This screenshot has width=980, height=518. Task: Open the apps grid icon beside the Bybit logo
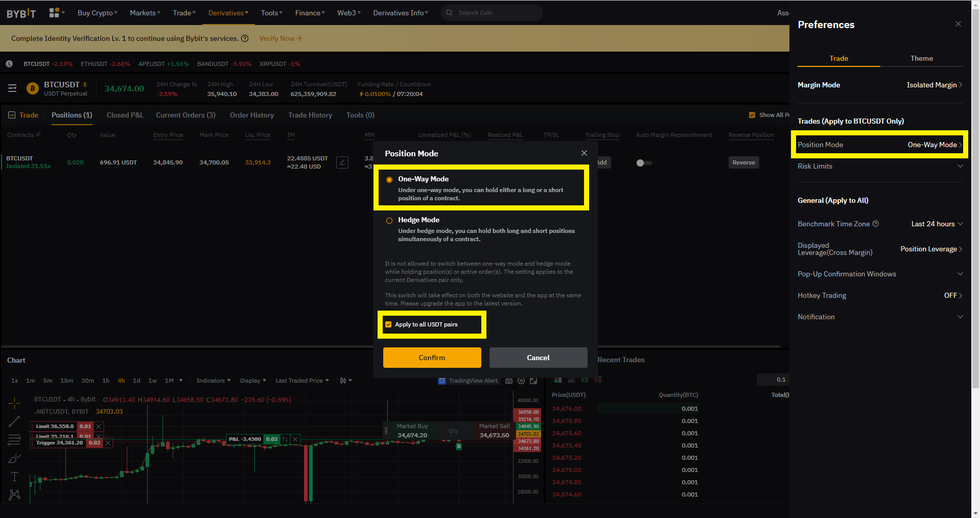(x=54, y=13)
